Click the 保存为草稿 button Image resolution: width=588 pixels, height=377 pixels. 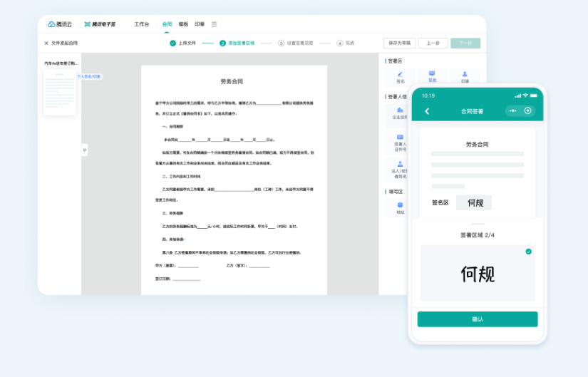coord(399,43)
